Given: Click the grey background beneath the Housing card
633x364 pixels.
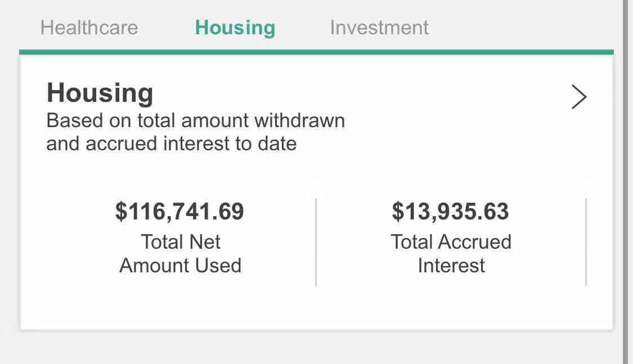Looking at the screenshot, I should click(x=316, y=348).
